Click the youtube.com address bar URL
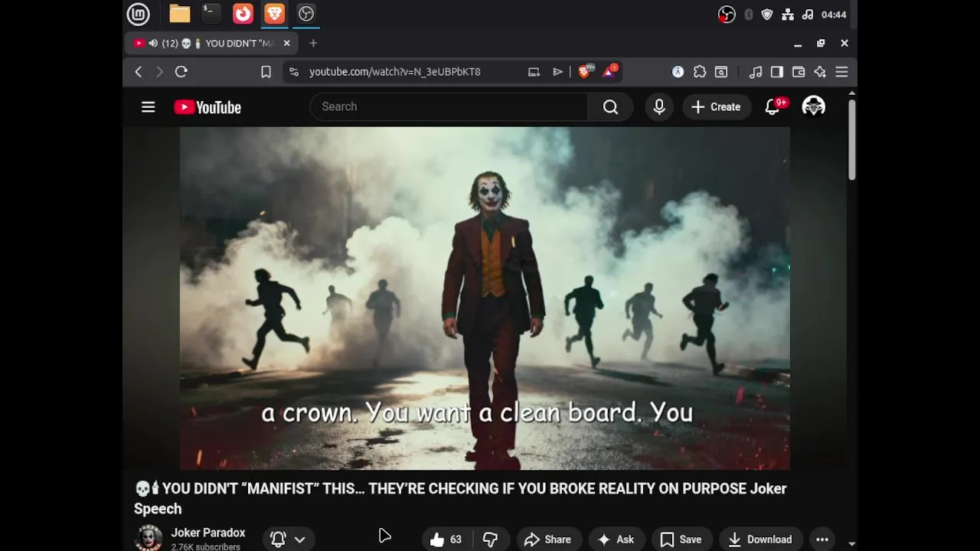This screenshot has height=551, width=980. click(395, 72)
